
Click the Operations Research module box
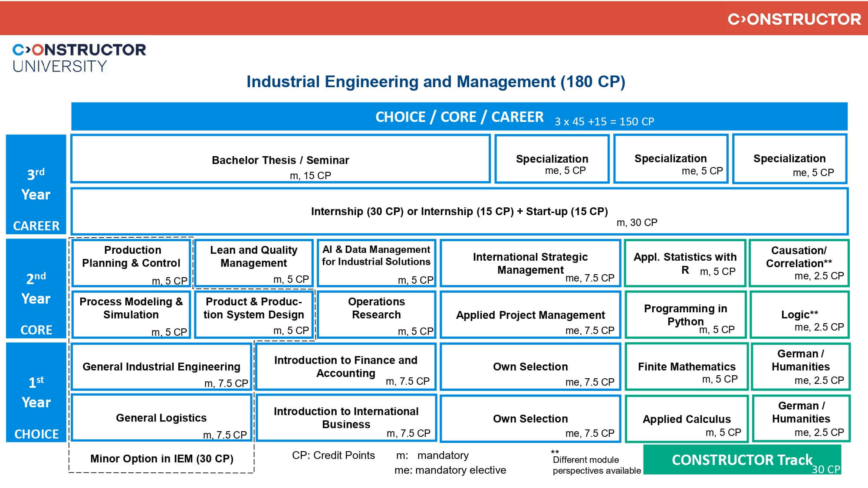tap(376, 315)
